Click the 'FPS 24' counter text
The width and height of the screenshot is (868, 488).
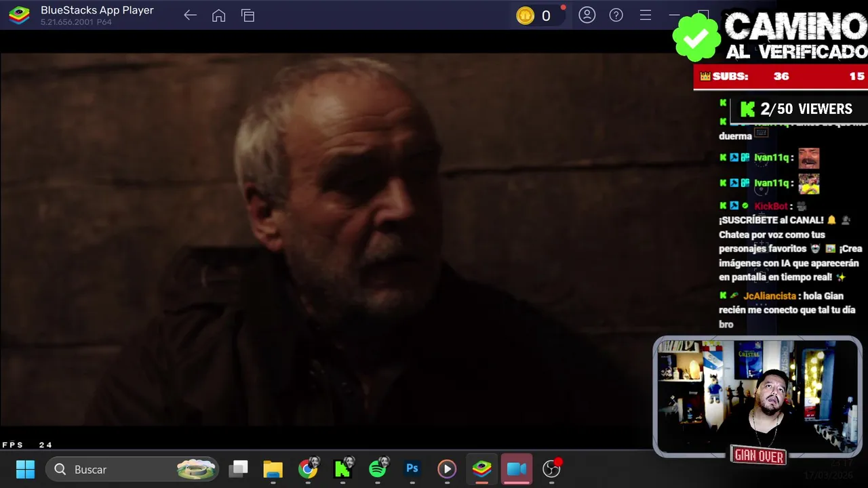pyautogui.click(x=27, y=445)
